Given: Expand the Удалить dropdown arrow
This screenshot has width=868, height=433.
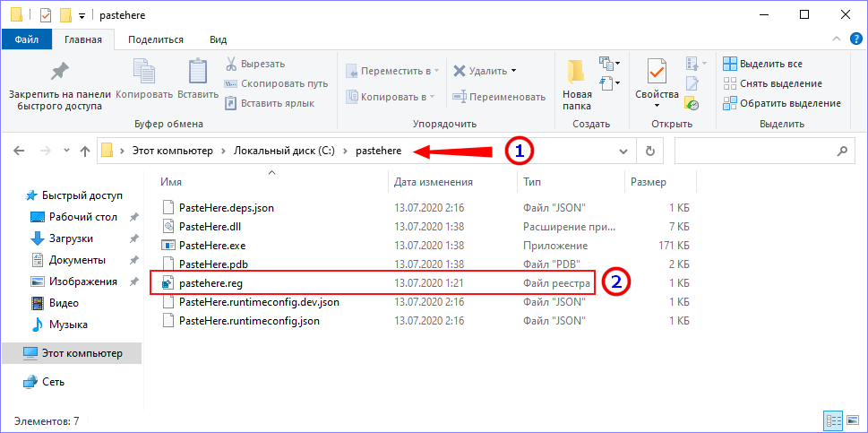Looking at the screenshot, I should pyautogui.click(x=513, y=71).
